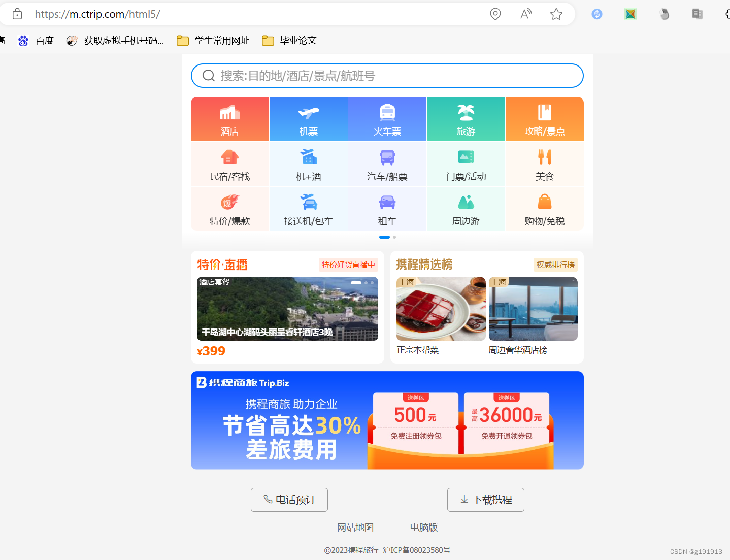Click the 沪ICP备08023580号 footer text

click(x=417, y=550)
